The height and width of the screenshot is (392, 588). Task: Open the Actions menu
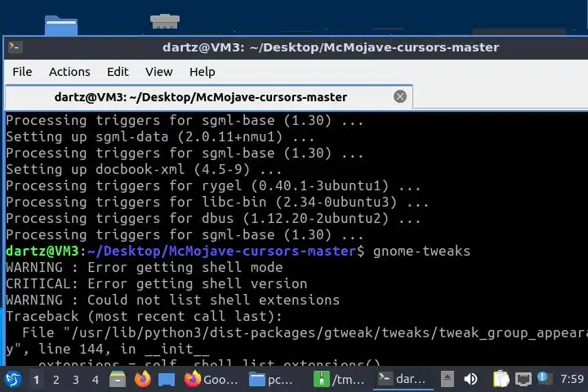click(x=69, y=72)
